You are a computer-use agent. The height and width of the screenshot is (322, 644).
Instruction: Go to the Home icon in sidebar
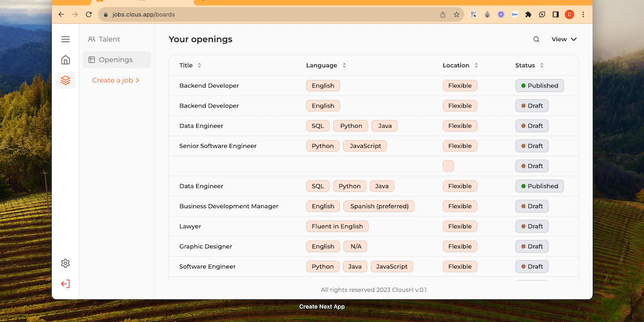(x=65, y=60)
